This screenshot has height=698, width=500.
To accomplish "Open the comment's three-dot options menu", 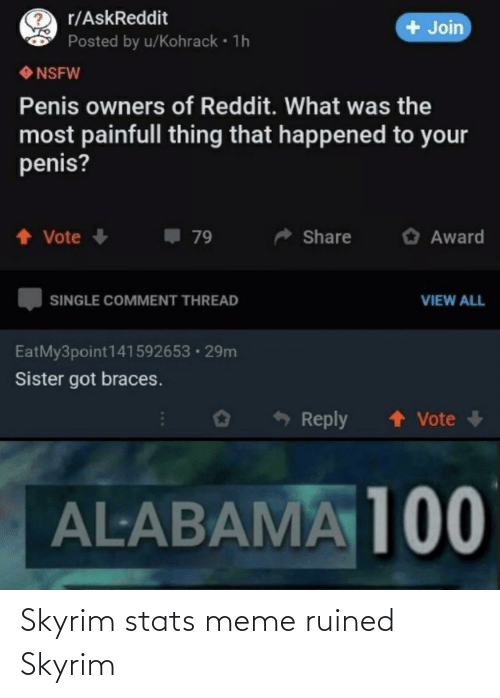I will pos(163,419).
